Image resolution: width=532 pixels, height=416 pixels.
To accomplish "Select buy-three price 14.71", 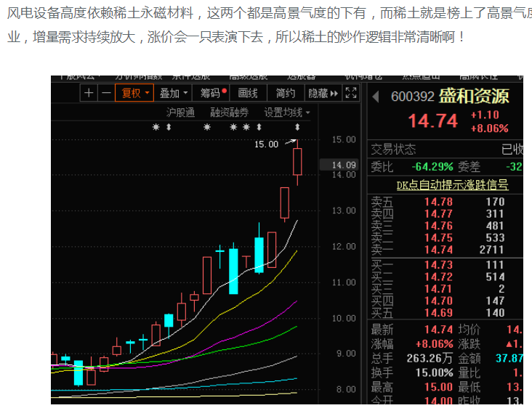I will coord(438,289).
